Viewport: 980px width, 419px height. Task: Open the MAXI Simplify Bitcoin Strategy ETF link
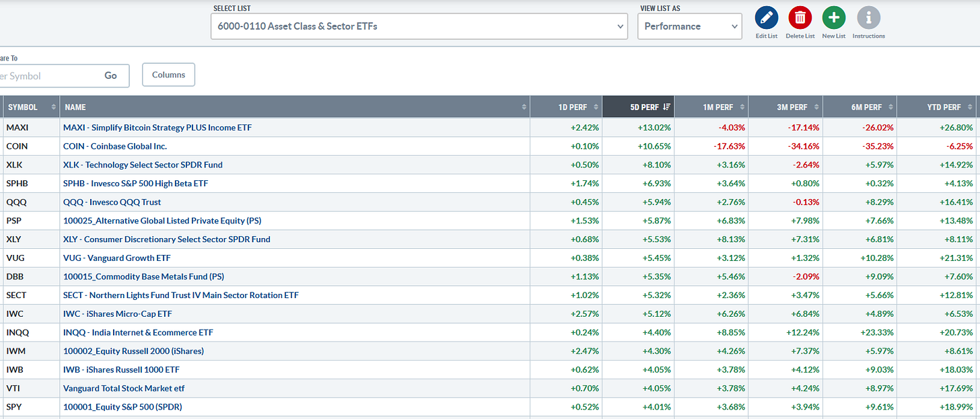tap(157, 127)
